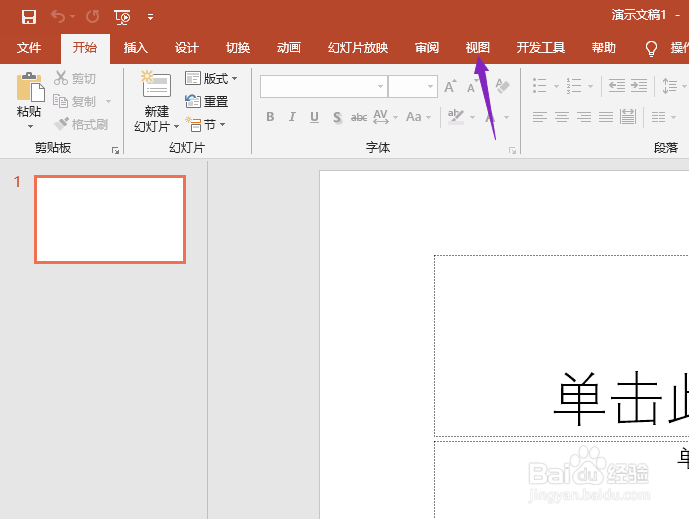The image size is (689, 519).
Task: Open the 帮助 (Help) tab
Action: 603,47
